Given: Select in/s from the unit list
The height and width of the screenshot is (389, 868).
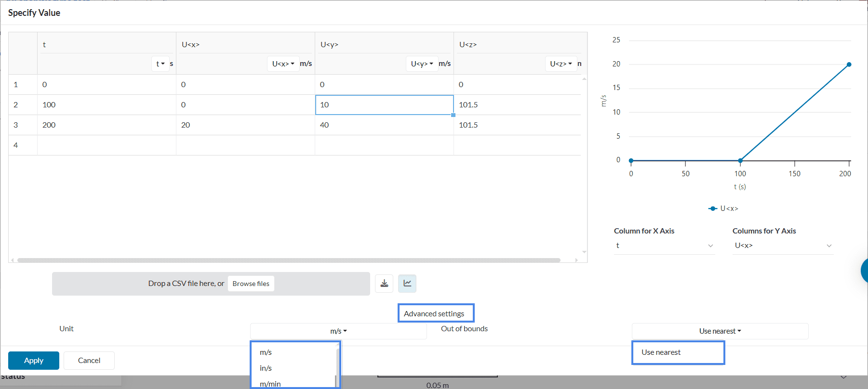Looking at the screenshot, I should click(x=266, y=368).
